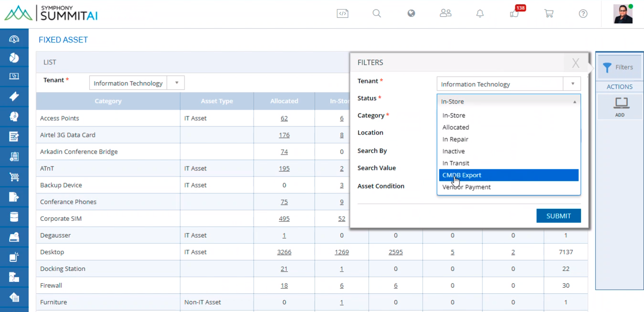Image resolution: width=644 pixels, height=312 pixels.
Task: Open the In-Store count 6 for Access Points
Action: pos(342,118)
